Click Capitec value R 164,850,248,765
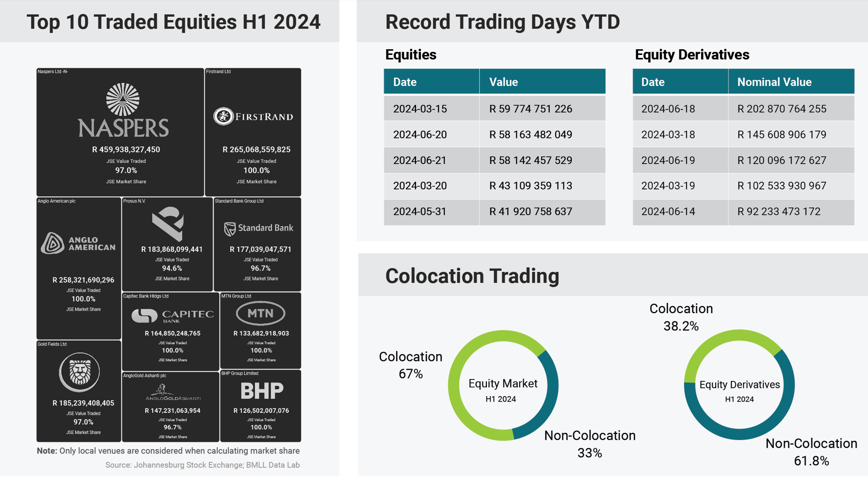 [172, 333]
